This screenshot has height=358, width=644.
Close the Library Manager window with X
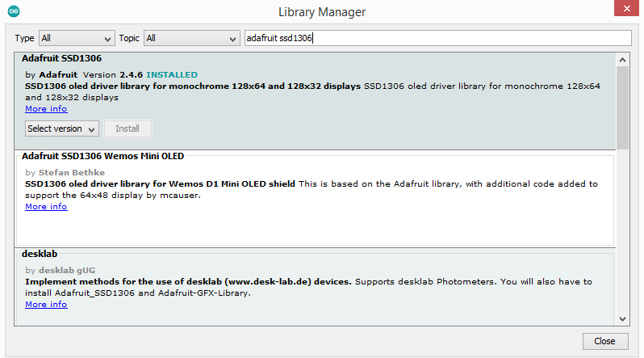(x=627, y=8)
